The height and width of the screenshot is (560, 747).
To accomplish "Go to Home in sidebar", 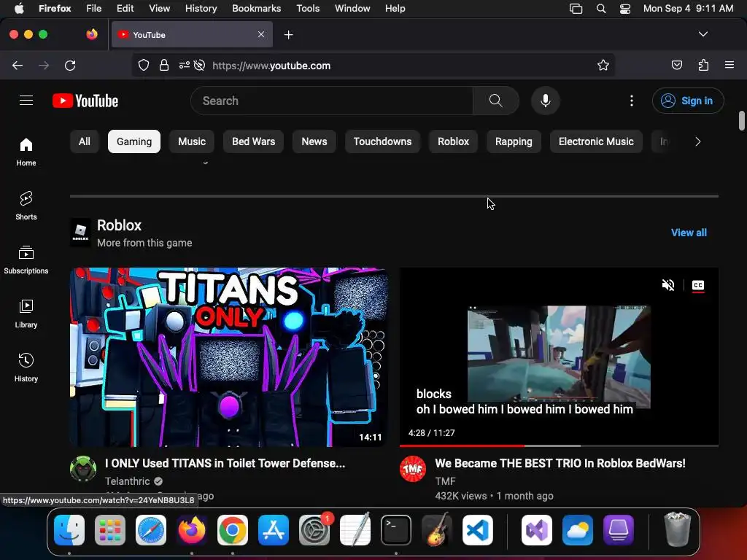I will click(26, 152).
